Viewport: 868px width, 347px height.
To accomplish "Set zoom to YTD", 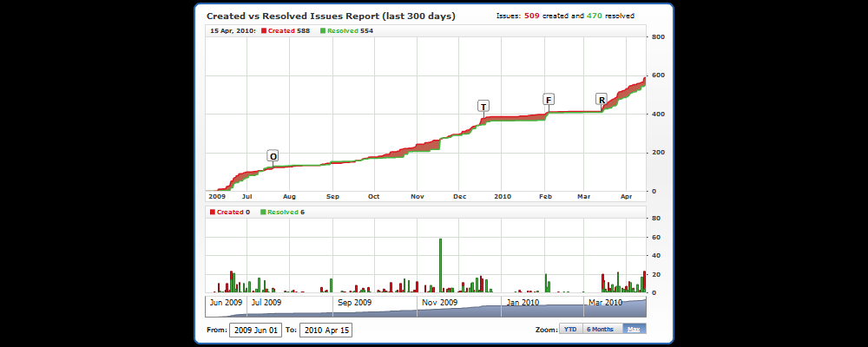I will coord(569,330).
